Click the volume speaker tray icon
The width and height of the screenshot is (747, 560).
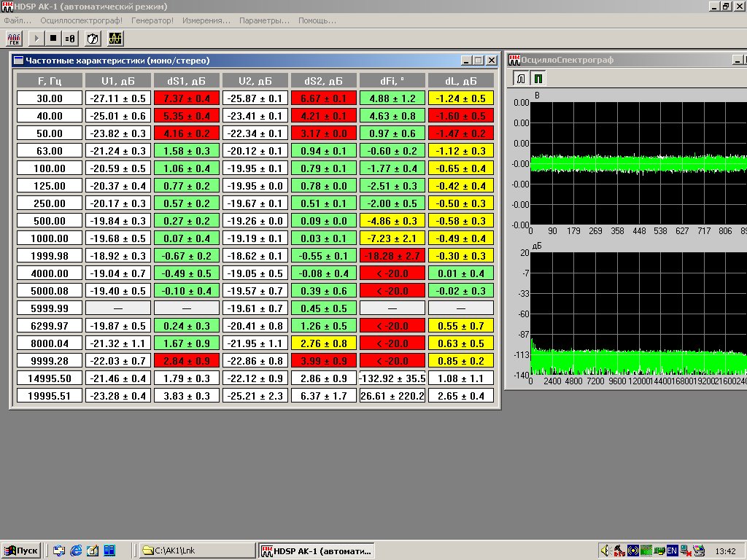605,551
